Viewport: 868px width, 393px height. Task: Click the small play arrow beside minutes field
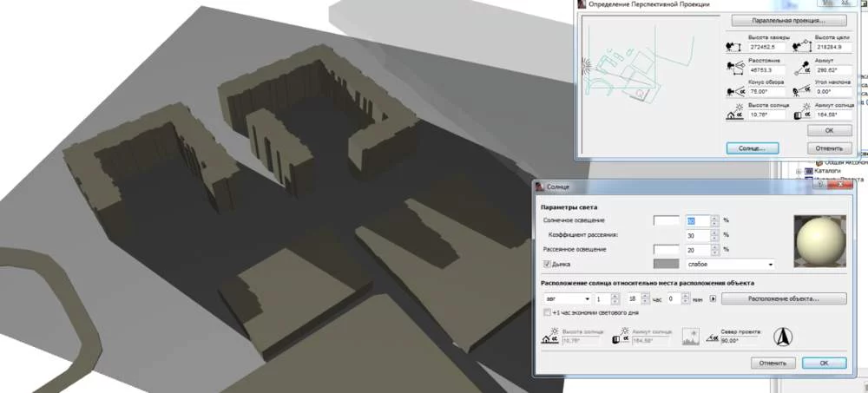(x=713, y=299)
